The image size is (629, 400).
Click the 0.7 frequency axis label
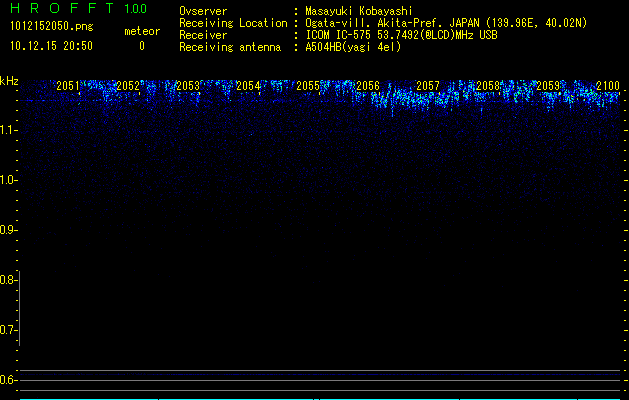point(8,330)
